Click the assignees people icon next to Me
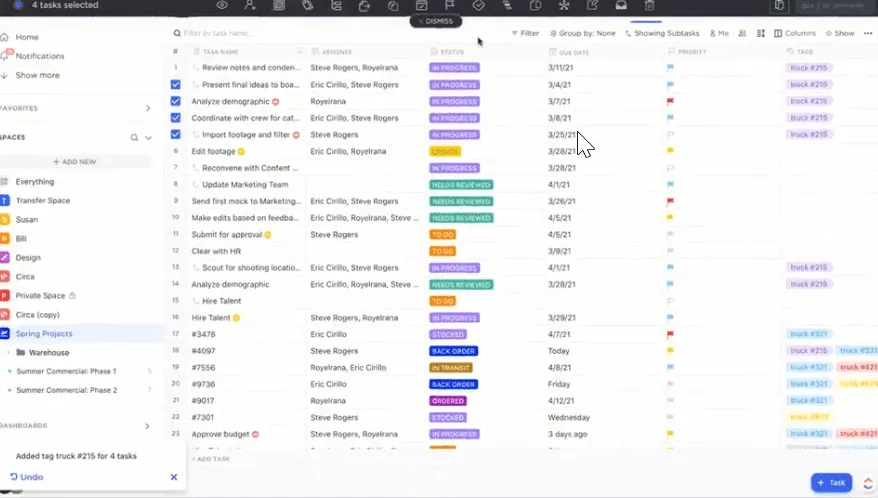 point(742,34)
